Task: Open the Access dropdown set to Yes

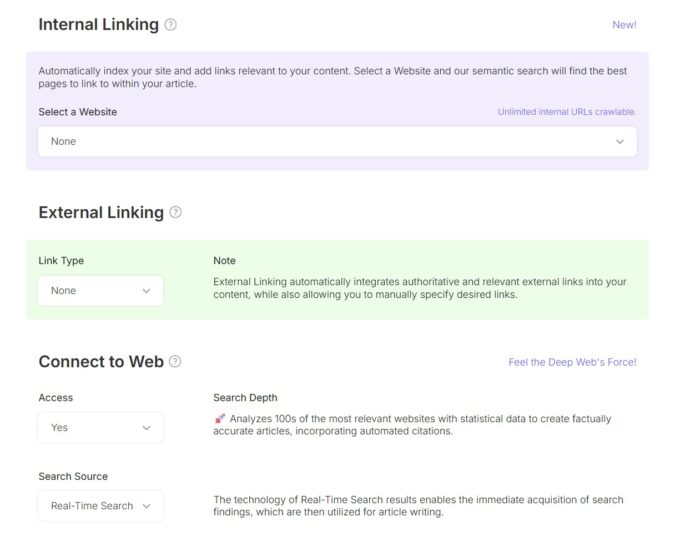Action: [x=100, y=428]
